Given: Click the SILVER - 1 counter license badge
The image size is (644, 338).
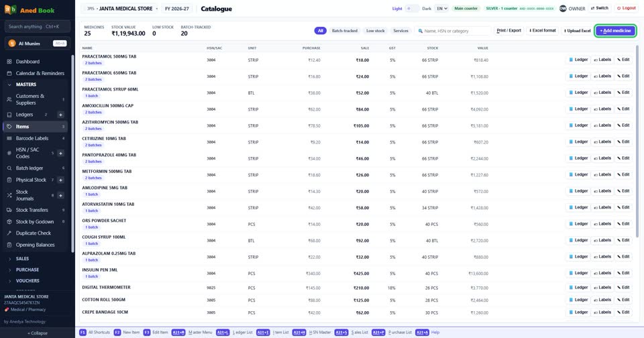Looking at the screenshot, I should (x=519, y=8).
